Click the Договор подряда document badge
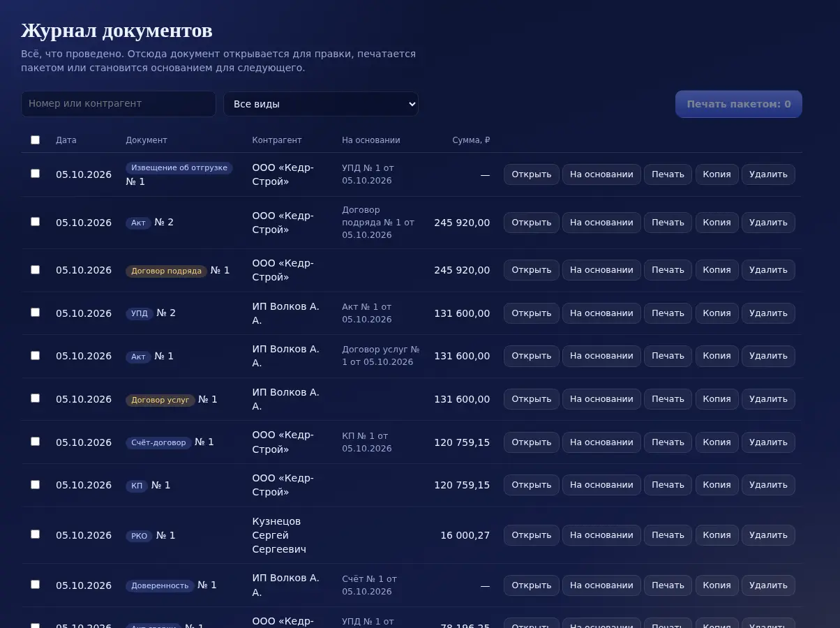 [166, 271]
